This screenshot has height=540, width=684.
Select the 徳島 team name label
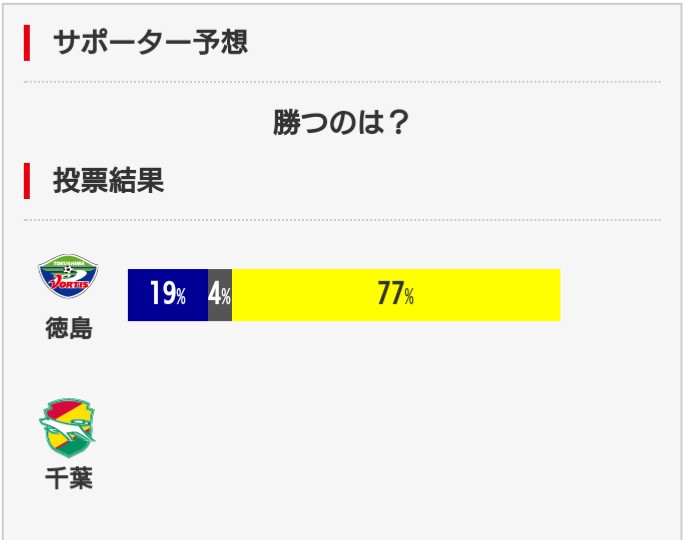pos(68,328)
